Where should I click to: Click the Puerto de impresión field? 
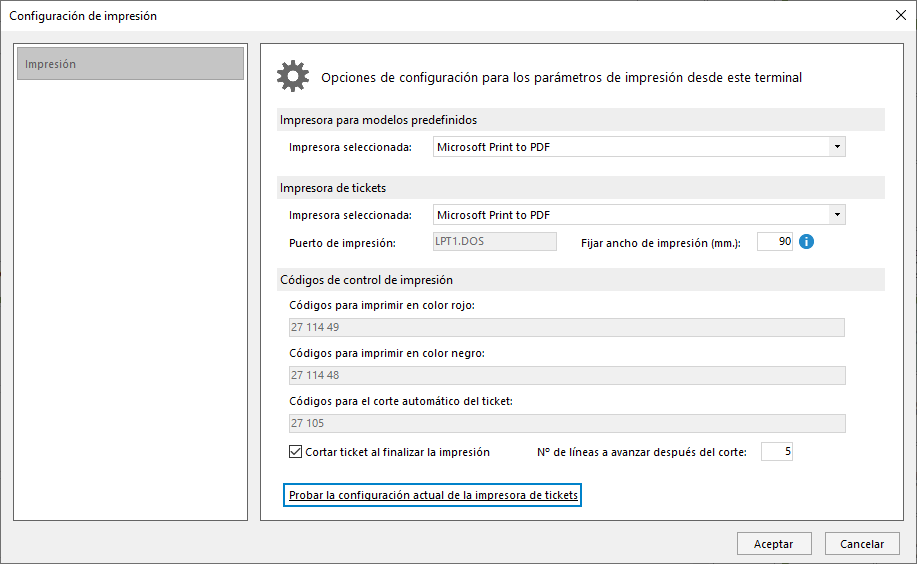point(495,241)
